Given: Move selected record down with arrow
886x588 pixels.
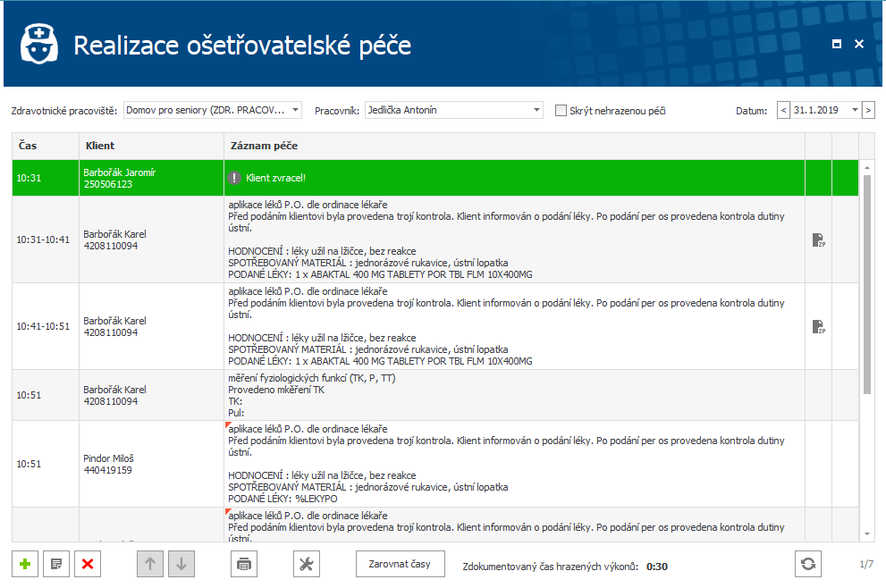Looking at the screenshot, I should [181, 564].
